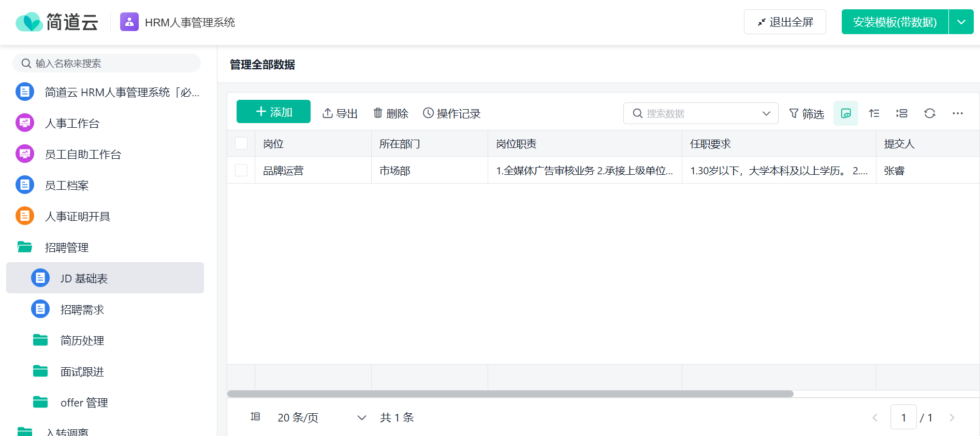The height and width of the screenshot is (436, 980).
Task: Click the purple HRM app icon
Action: pos(129,22)
